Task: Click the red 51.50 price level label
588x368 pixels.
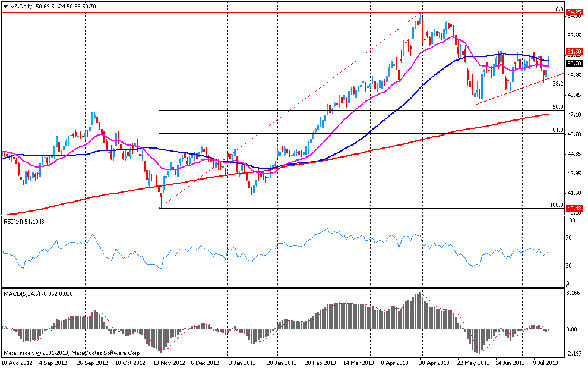Action: (x=574, y=52)
